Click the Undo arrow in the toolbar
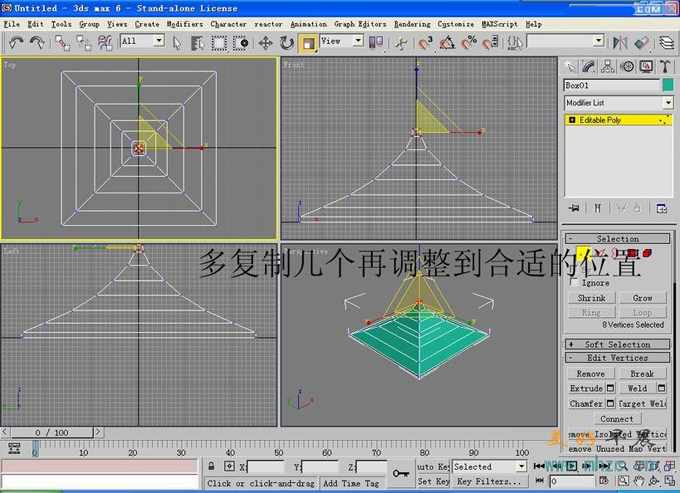 coord(15,42)
